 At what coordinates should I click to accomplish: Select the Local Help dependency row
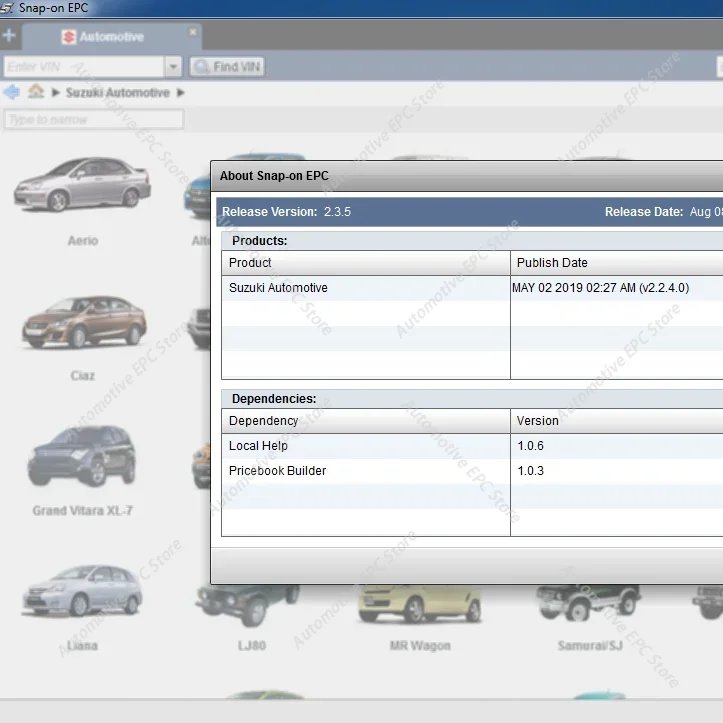(472, 446)
